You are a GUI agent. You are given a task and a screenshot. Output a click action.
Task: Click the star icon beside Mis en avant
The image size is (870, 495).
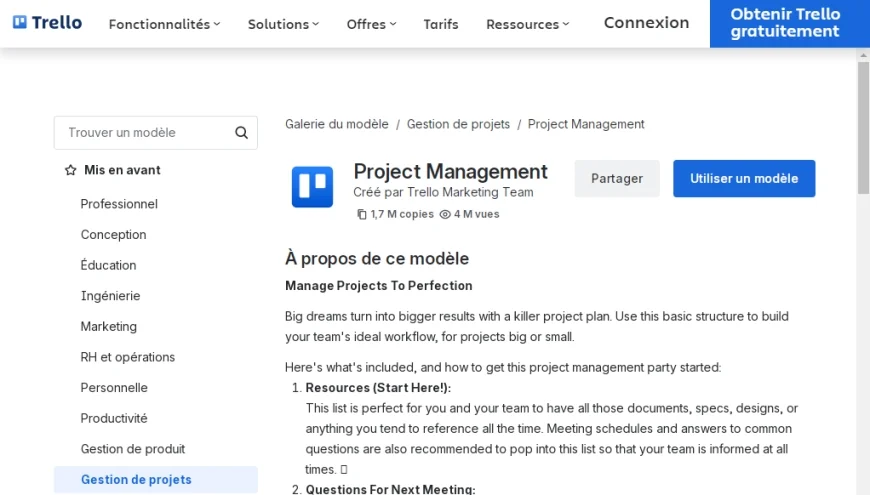70,171
